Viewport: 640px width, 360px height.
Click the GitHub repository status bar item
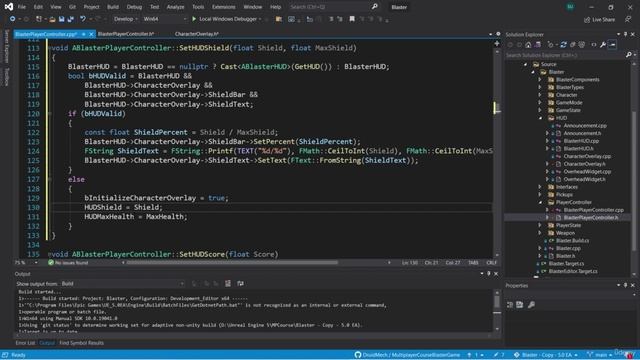coord(407,355)
